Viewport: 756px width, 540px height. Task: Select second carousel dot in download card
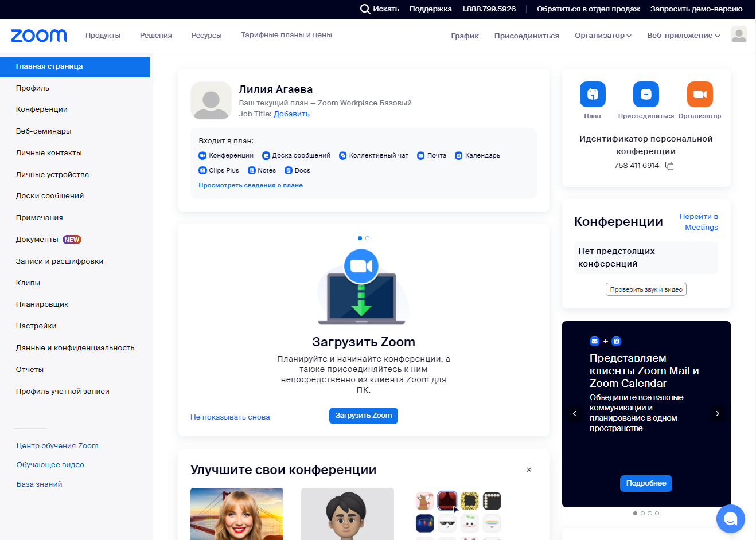(x=368, y=238)
